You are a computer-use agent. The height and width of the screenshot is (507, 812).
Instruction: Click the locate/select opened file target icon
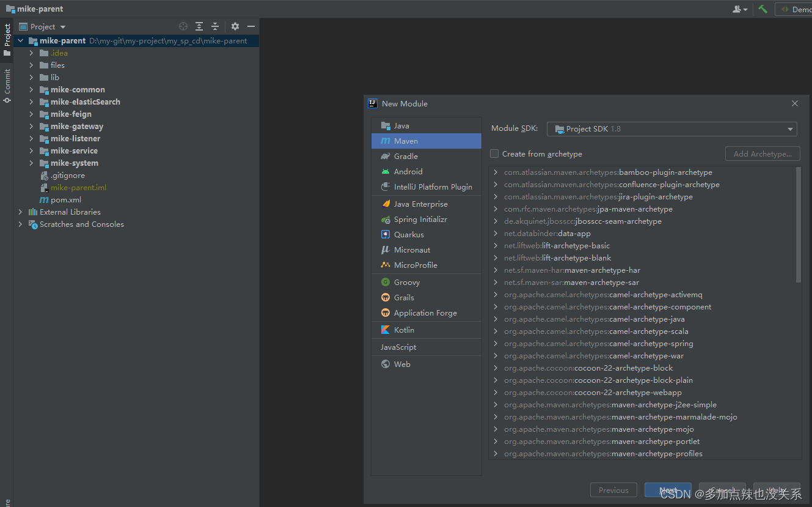pyautogui.click(x=183, y=26)
